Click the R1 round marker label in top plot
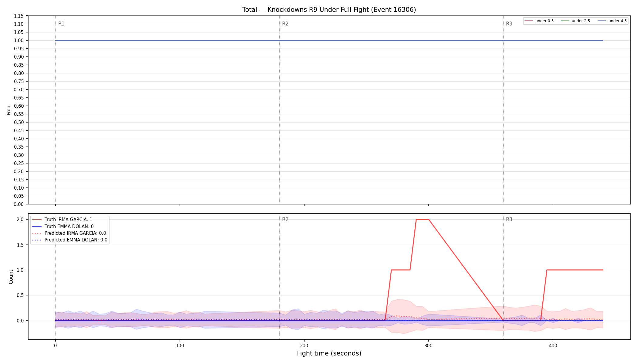The image size is (637, 364). point(61,24)
